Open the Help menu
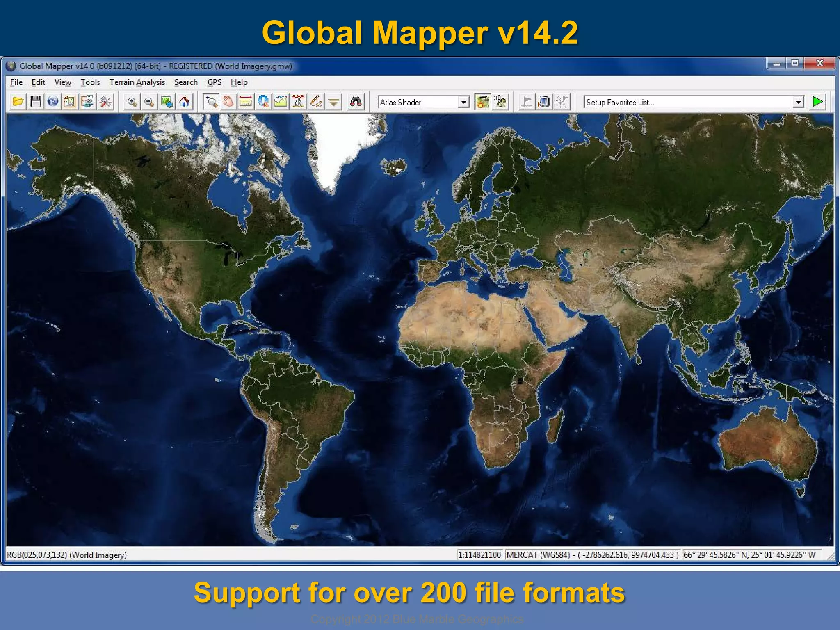Image resolution: width=840 pixels, height=630 pixels. [x=239, y=82]
